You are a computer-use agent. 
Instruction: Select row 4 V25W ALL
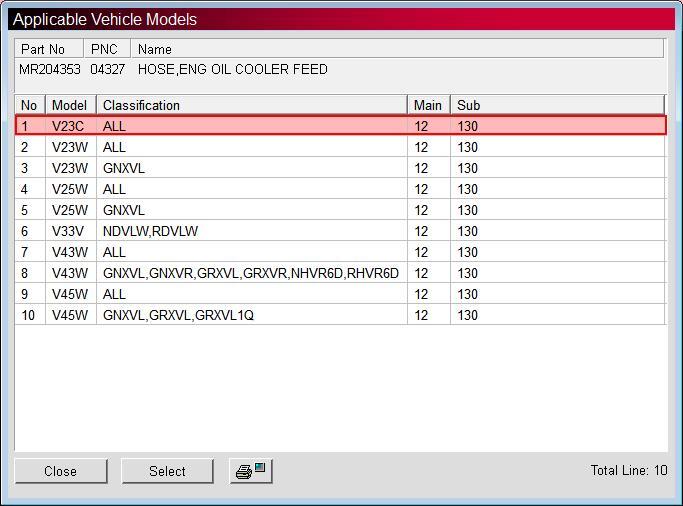[x=341, y=189]
